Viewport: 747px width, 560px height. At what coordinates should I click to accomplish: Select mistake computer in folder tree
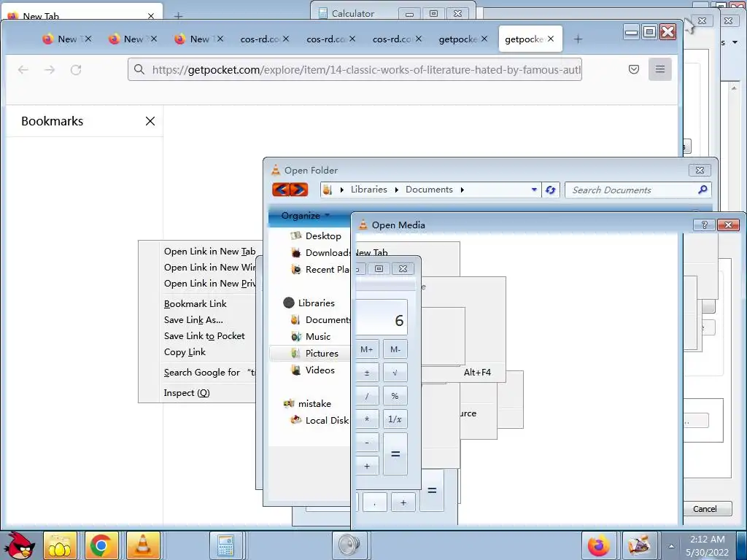click(x=307, y=404)
